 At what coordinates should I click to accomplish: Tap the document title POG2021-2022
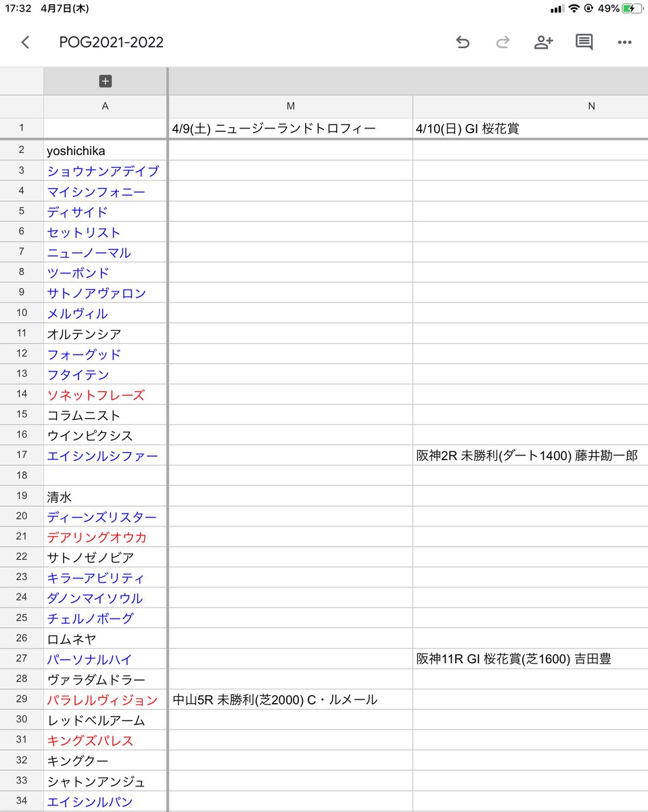tap(112, 43)
